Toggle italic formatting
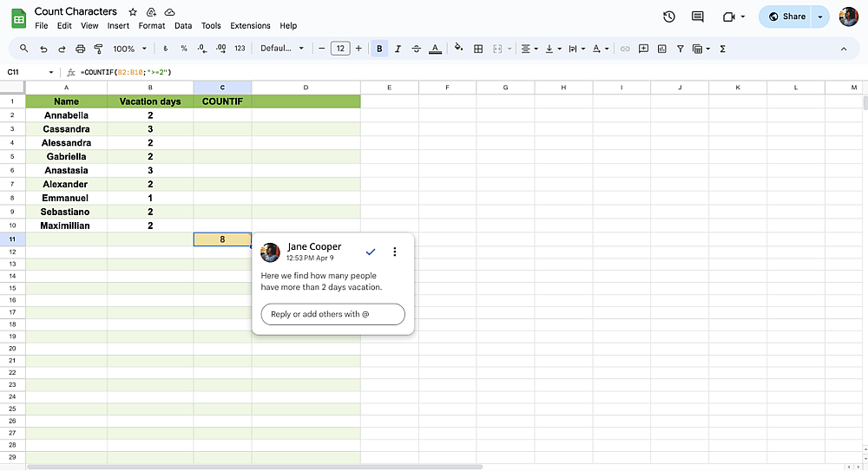Viewport: 868px width, 471px height. pos(398,49)
